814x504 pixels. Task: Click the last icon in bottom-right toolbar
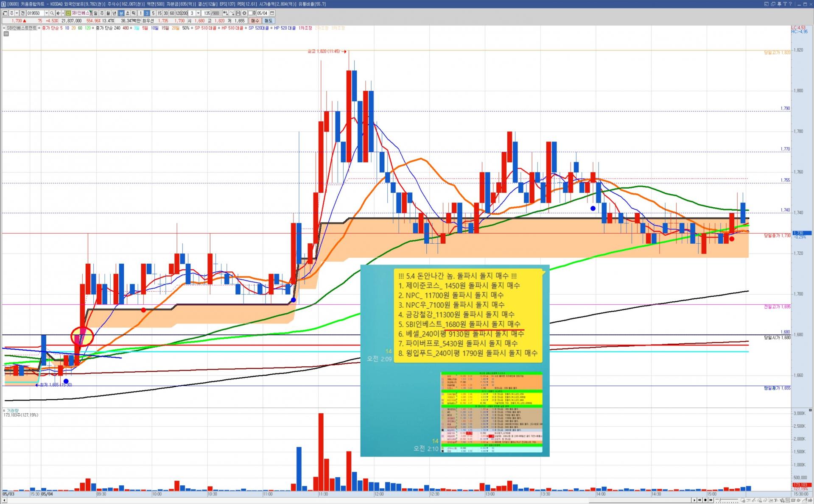click(x=809, y=500)
